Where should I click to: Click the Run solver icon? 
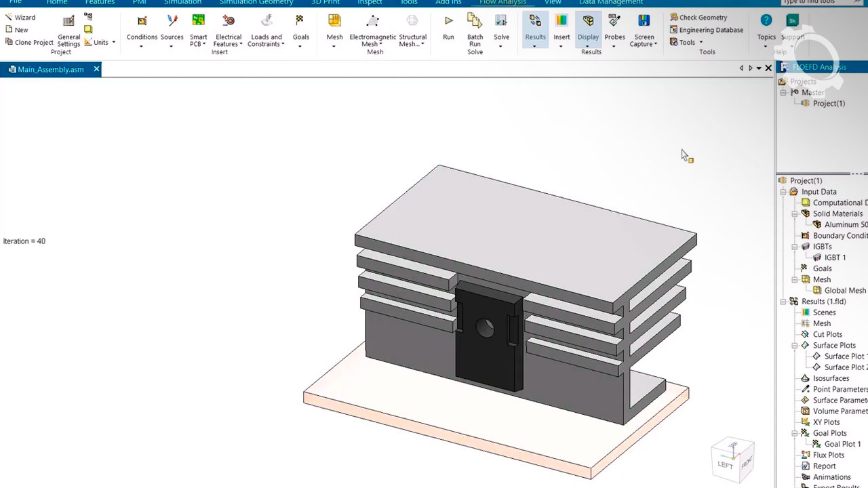[x=448, y=22]
